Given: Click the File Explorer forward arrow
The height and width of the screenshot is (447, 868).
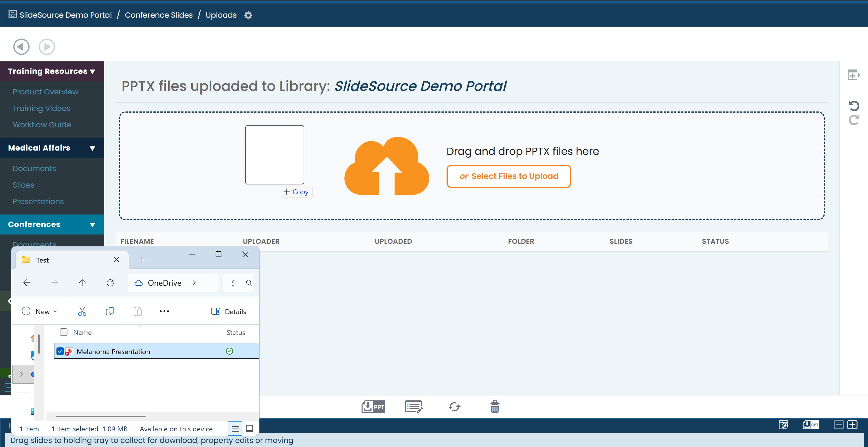Looking at the screenshot, I should pyautogui.click(x=55, y=283).
